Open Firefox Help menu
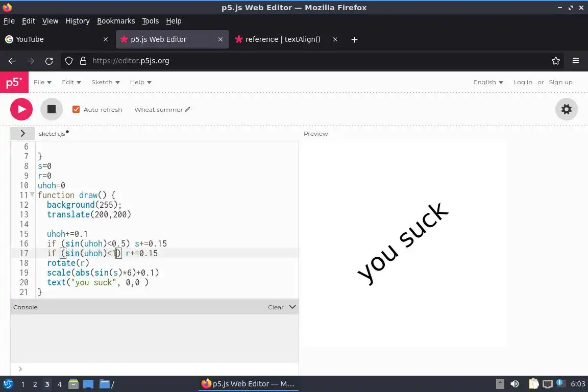 point(174,21)
